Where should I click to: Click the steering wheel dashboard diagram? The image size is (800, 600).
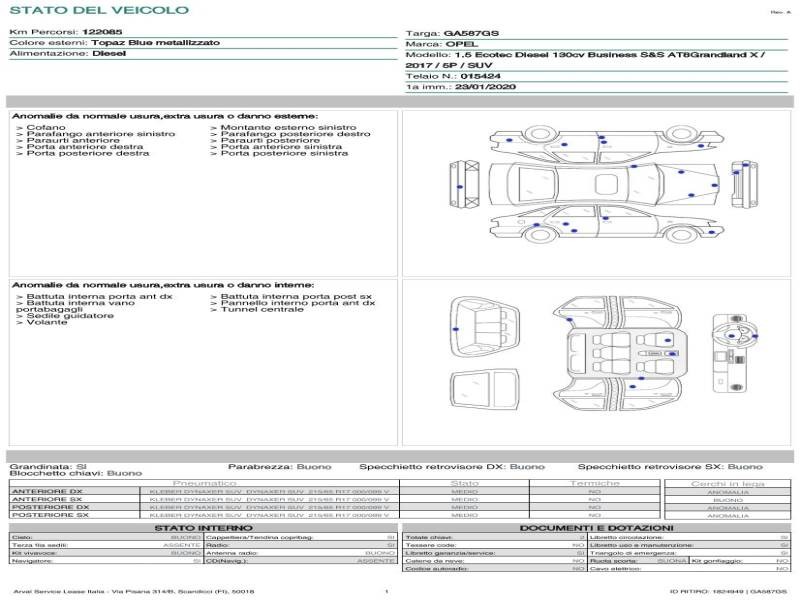tap(735, 353)
